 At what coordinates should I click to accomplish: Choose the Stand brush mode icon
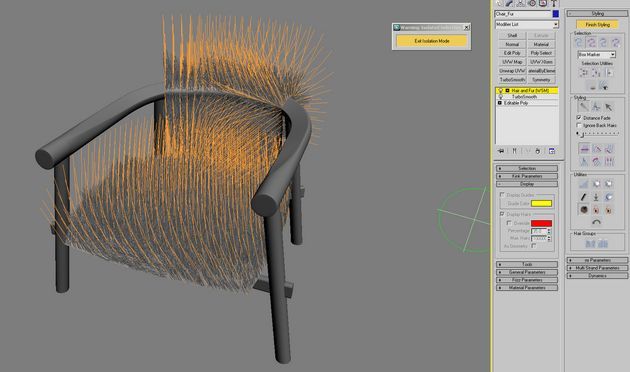[597, 149]
